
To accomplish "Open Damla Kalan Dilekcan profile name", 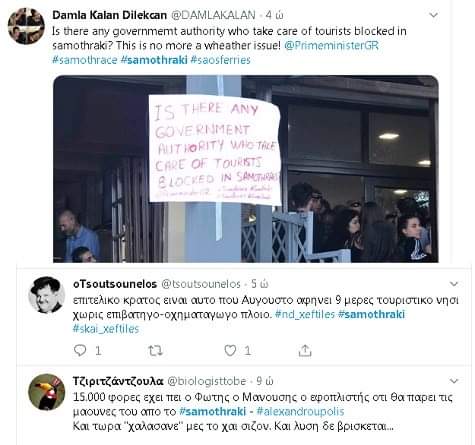I will [x=109, y=15].
